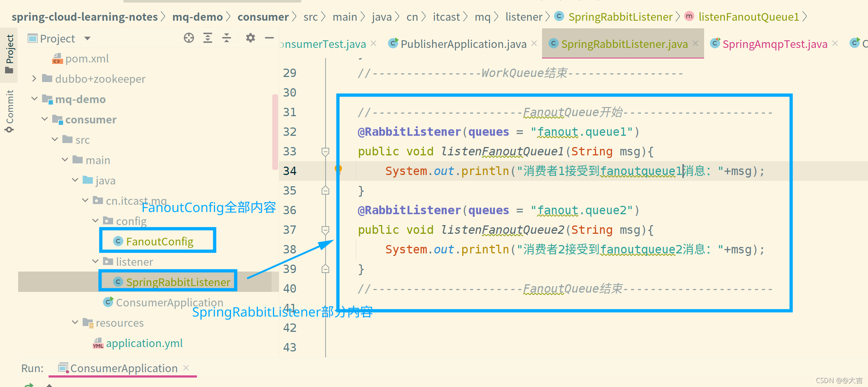Image resolution: width=868 pixels, height=387 pixels.
Task: Click the locate/select opened file target icon
Action: pos(189,38)
